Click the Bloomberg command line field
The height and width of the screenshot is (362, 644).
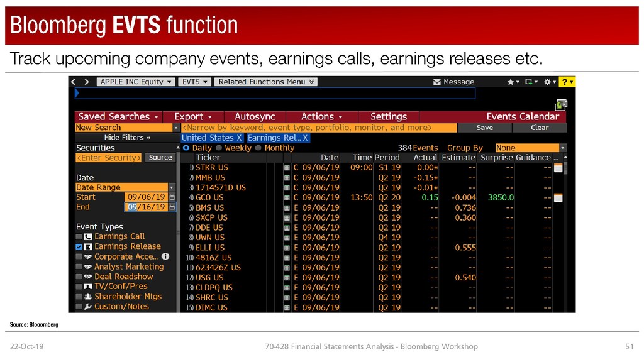[x=275, y=94]
